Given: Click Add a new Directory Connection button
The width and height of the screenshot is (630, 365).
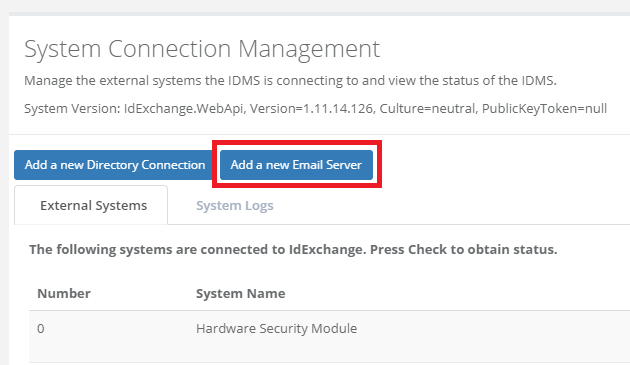Looking at the screenshot, I should [115, 165].
